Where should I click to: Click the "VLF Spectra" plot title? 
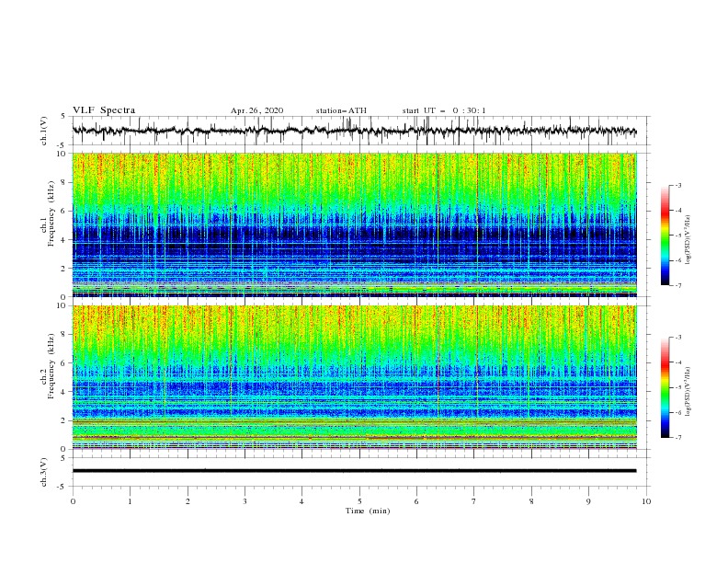(x=104, y=110)
